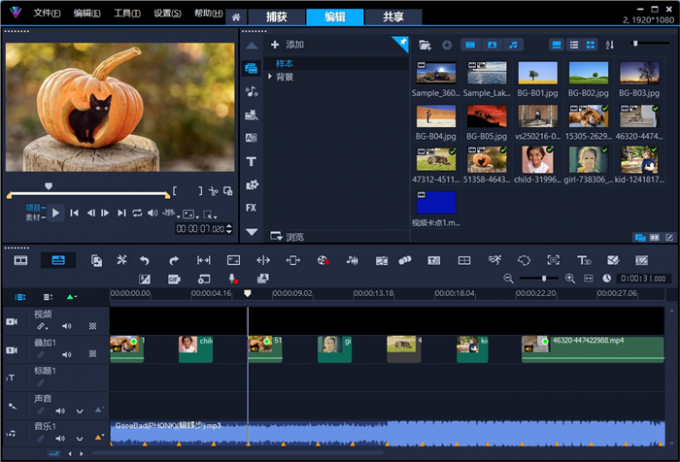This screenshot has width=680, height=462.
Task: Click the preview scrubber playhead
Action: pyautogui.click(x=49, y=186)
